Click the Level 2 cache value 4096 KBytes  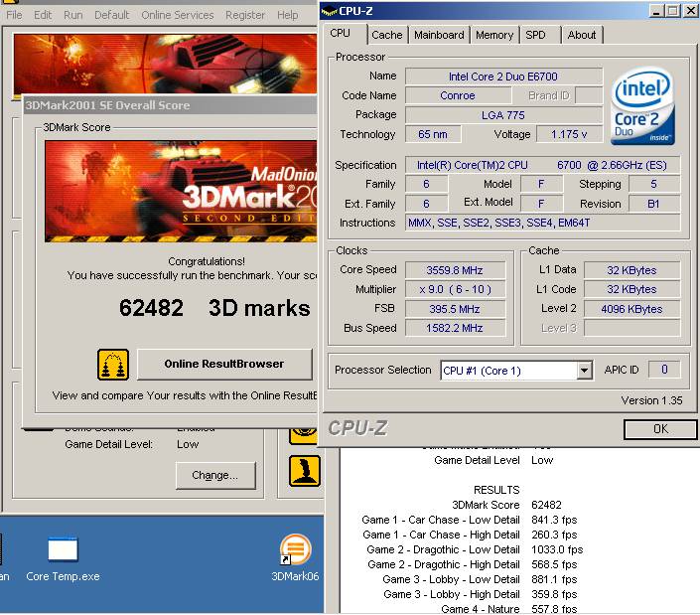tap(631, 309)
